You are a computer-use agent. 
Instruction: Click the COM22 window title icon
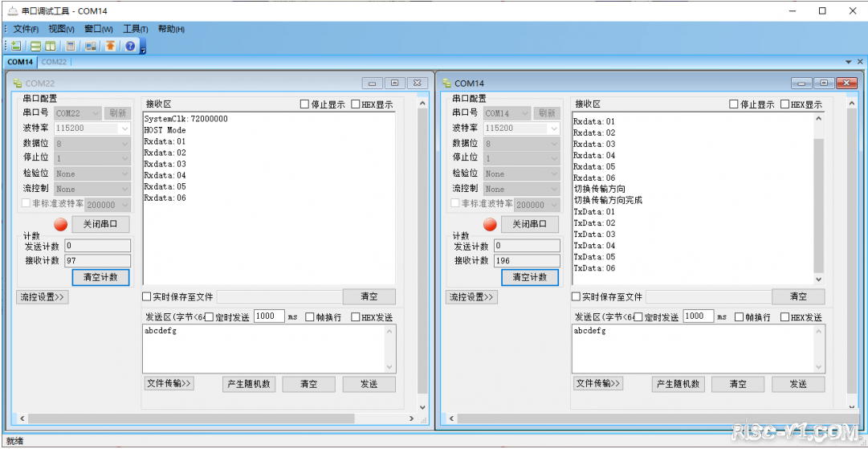click(18, 83)
